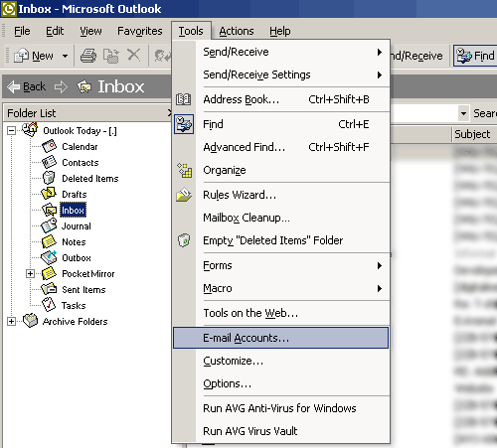Select the Calendar folder label
The width and height of the screenshot is (497, 448).
tap(80, 147)
